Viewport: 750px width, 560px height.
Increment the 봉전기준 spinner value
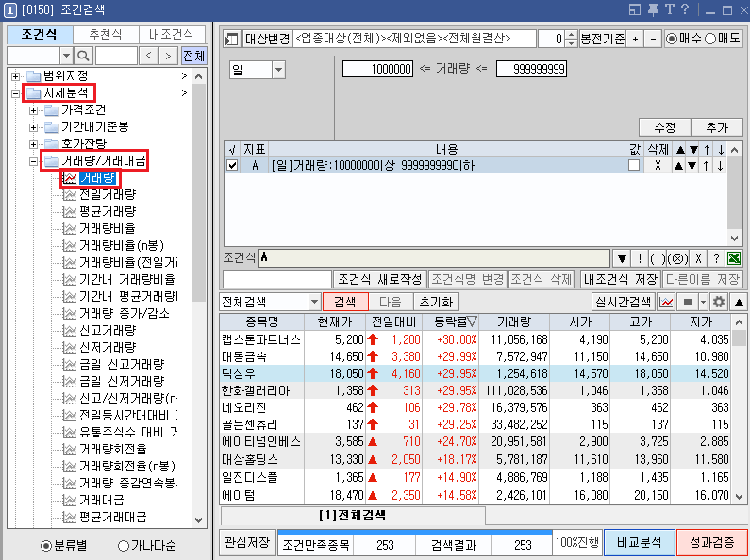tap(571, 35)
